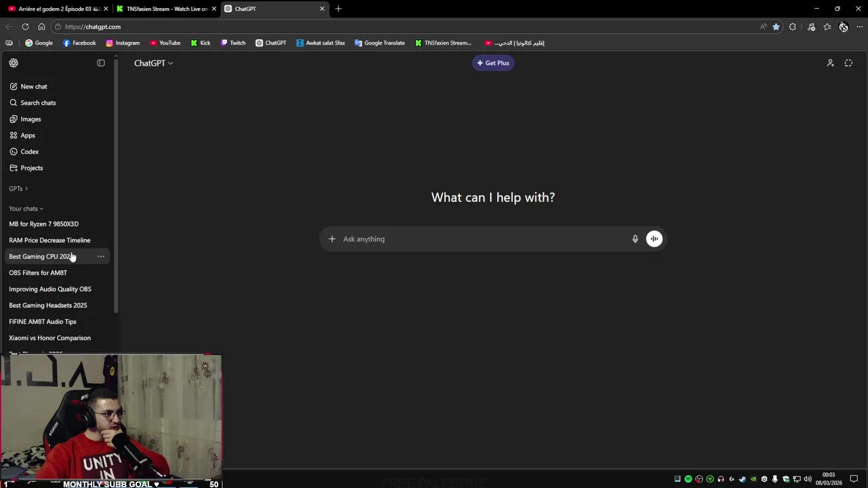Click the OBS tray icon
This screenshot has width=868, height=488.
[x=699, y=479]
